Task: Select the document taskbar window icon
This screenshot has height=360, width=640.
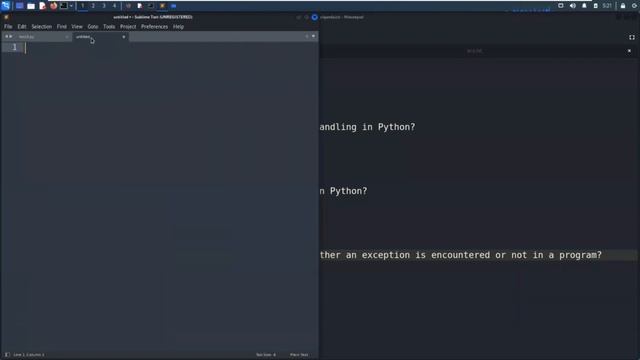Action: [x=140, y=6]
